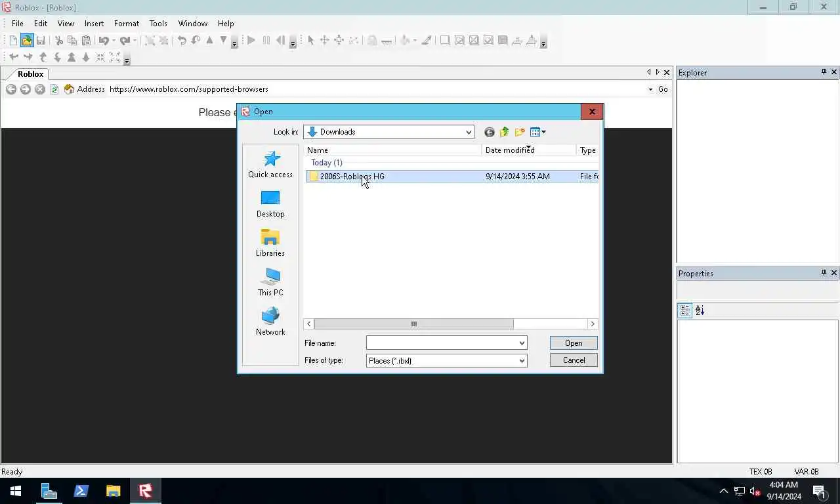The height and width of the screenshot is (504, 840).
Task: Click the Open file toolbar icon
Action: coord(27,41)
